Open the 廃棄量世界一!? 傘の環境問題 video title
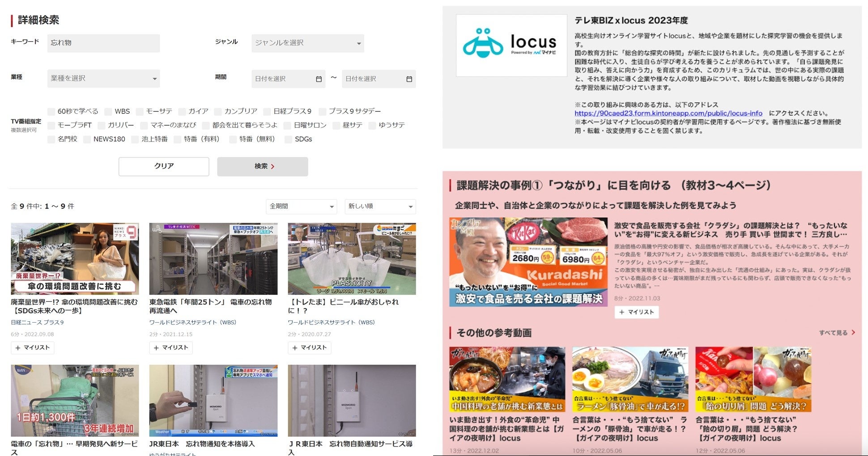868x456 pixels. click(74, 306)
